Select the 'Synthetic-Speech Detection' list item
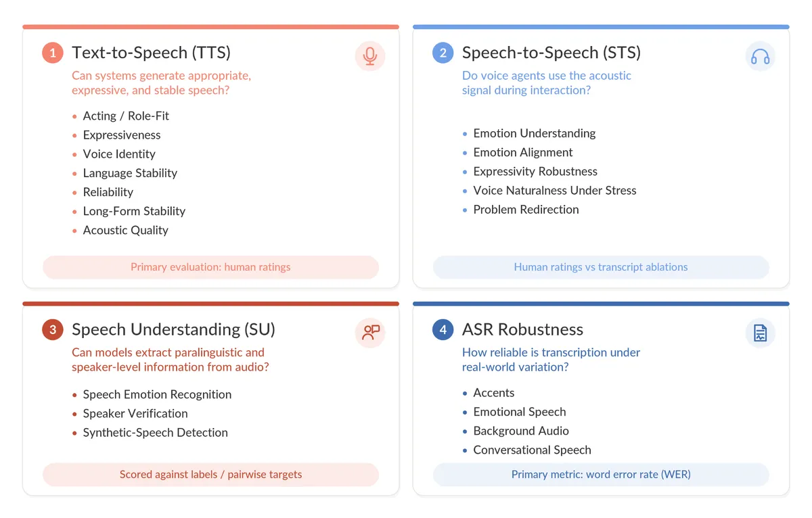This screenshot has height=518, width=812. coord(155,433)
